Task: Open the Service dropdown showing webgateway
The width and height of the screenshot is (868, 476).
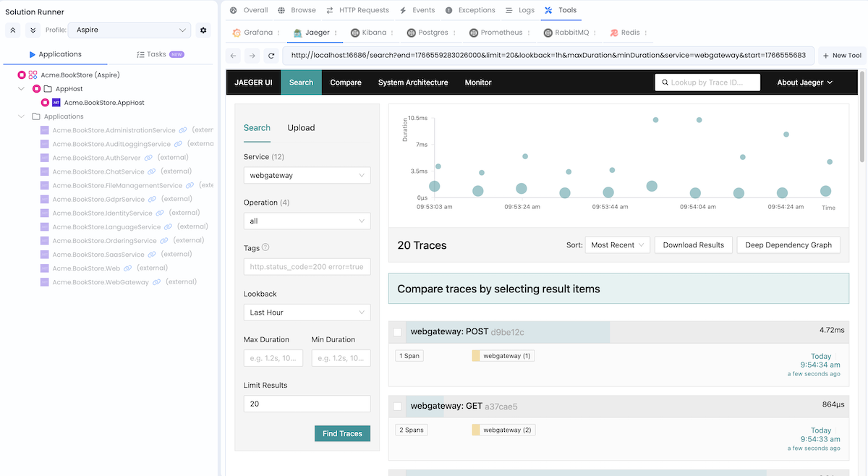Action: coord(307,175)
